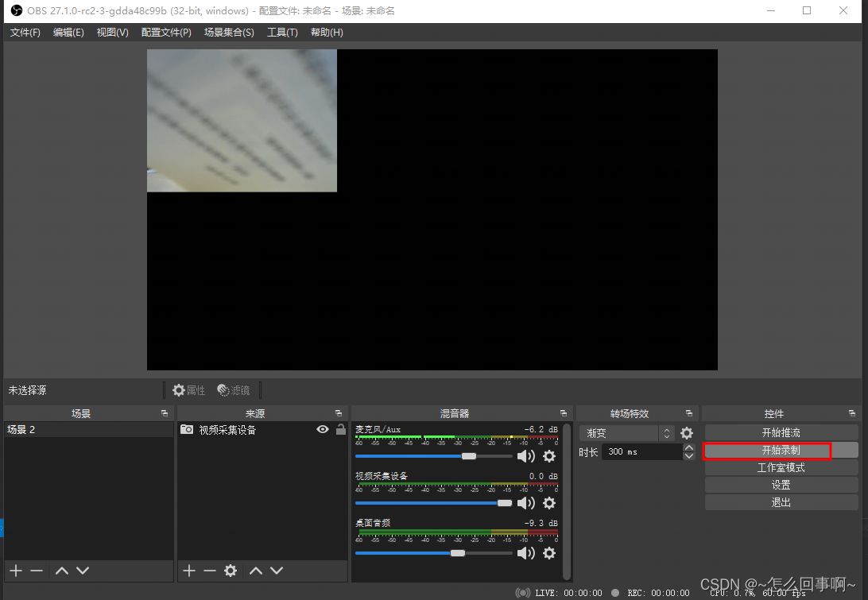This screenshot has width=868, height=600.
Task: Pop out the 转场特效 dock panel
Action: coord(688,413)
